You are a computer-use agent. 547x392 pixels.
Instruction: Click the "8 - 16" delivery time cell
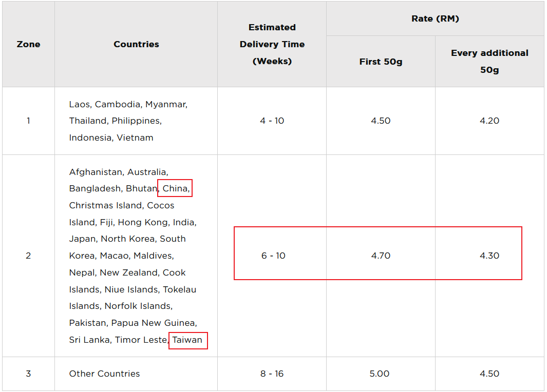tap(272, 374)
